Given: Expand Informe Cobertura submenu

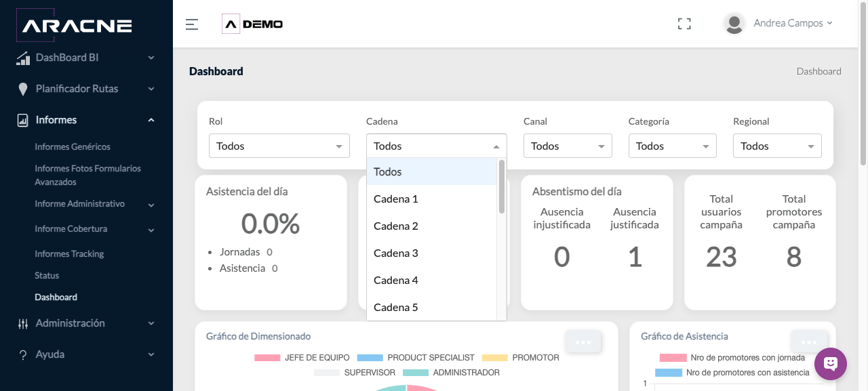Looking at the screenshot, I should click(151, 230).
